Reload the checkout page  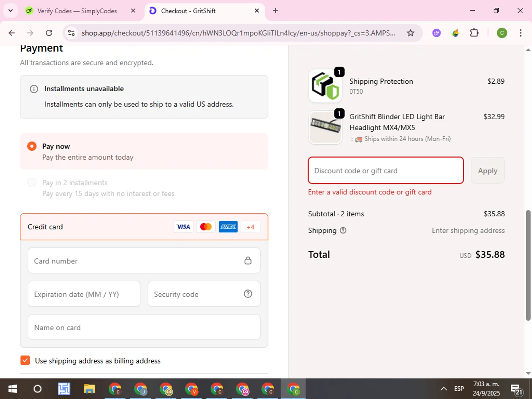(x=49, y=33)
